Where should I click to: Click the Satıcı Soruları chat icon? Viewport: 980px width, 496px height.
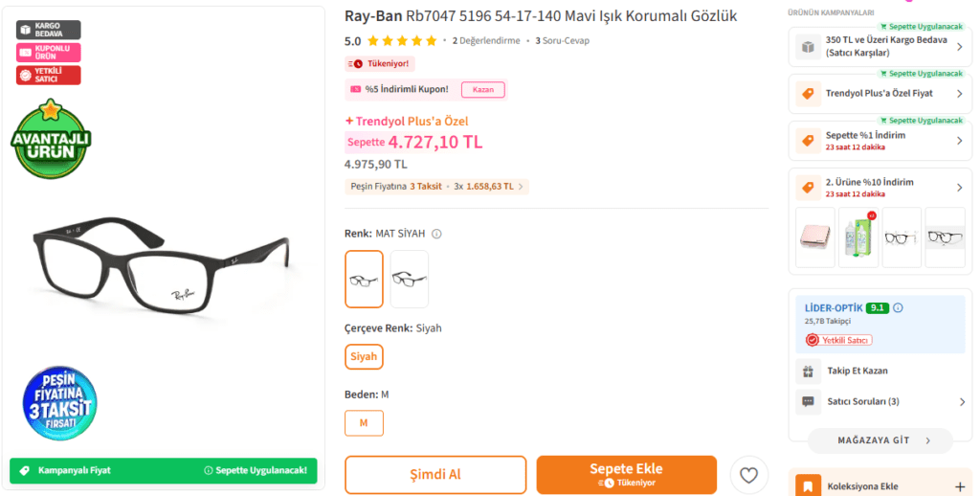click(808, 401)
